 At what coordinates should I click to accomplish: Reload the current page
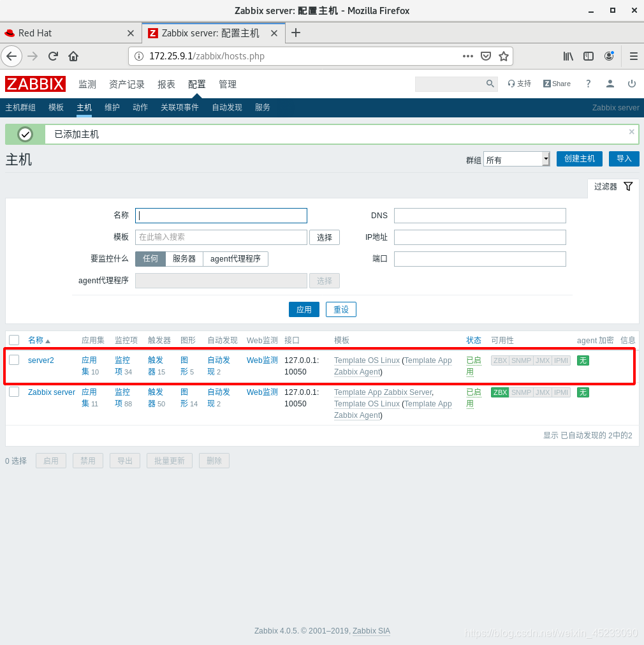point(53,56)
